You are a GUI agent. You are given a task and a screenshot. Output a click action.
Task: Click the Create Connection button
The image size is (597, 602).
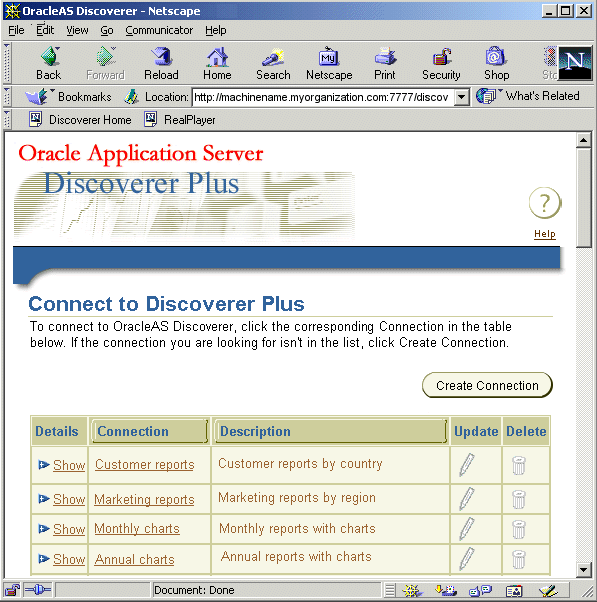pyautogui.click(x=487, y=385)
